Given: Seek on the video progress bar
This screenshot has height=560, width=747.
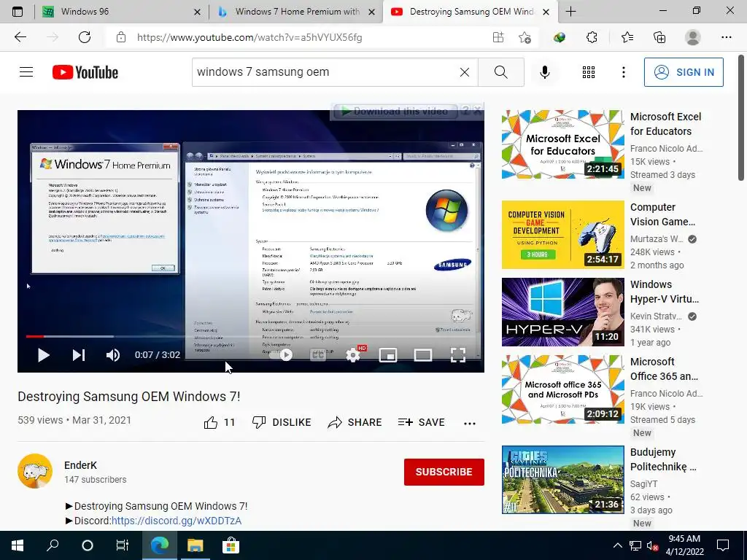Looking at the screenshot, I should tap(251, 336).
